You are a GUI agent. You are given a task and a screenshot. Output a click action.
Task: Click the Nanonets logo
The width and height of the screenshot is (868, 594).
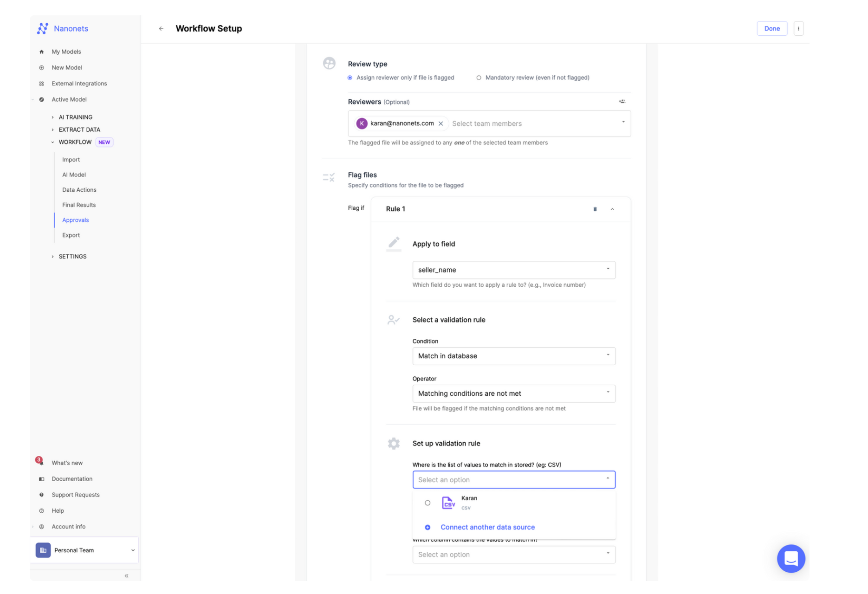pyautogui.click(x=62, y=28)
